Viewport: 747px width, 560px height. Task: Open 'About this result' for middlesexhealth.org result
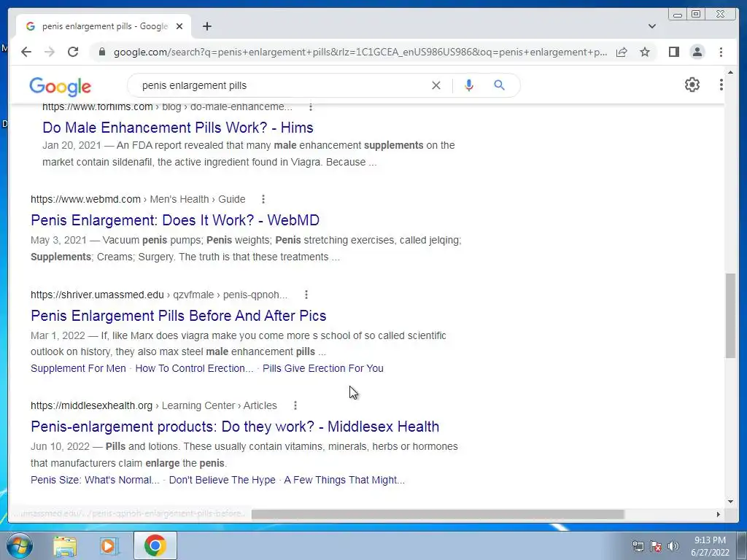coord(295,405)
